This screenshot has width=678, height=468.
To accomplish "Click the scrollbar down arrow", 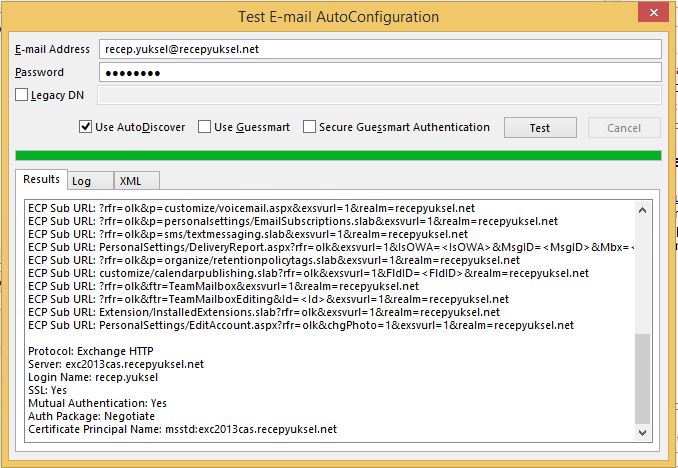I will [x=643, y=432].
